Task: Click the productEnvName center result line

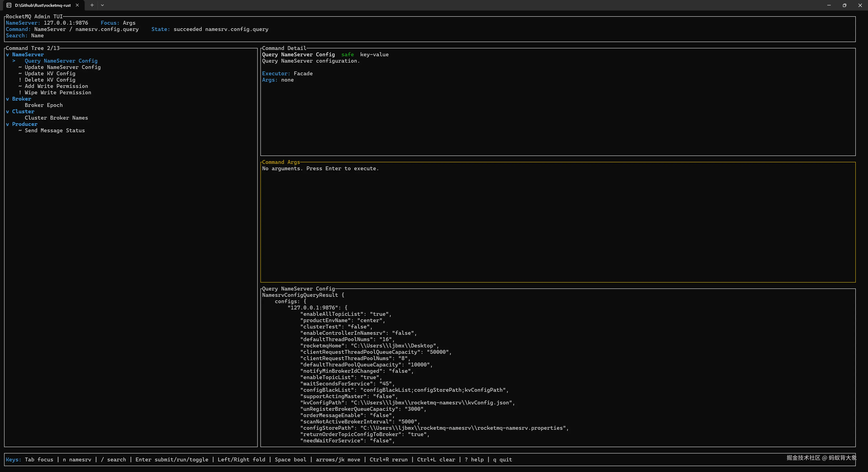Action: (343, 320)
